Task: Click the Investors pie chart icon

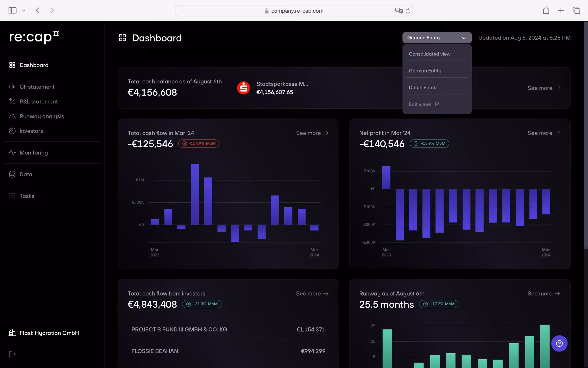Action: tap(12, 131)
